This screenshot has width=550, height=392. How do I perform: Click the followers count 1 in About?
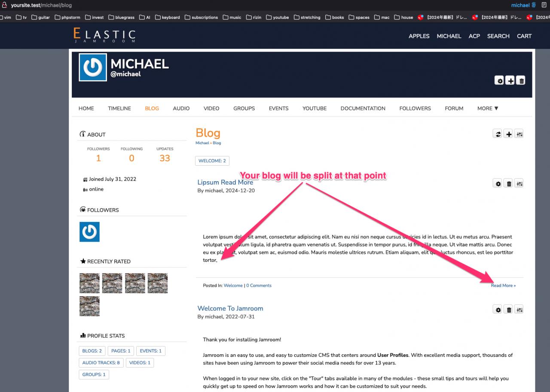point(98,158)
